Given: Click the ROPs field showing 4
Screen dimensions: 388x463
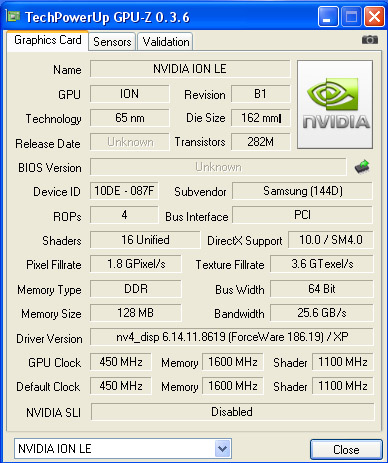Looking at the screenshot, I should (124, 215).
